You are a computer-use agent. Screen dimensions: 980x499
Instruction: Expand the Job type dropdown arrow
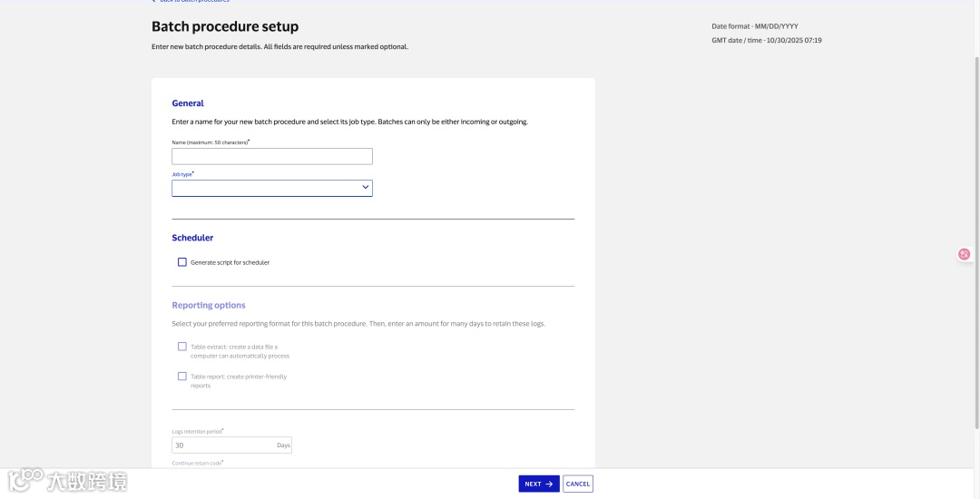(x=366, y=188)
